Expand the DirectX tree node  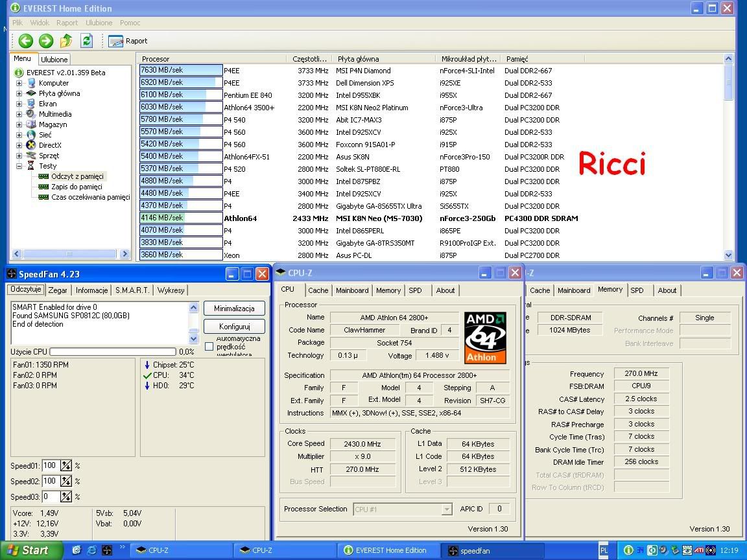coord(19,146)
